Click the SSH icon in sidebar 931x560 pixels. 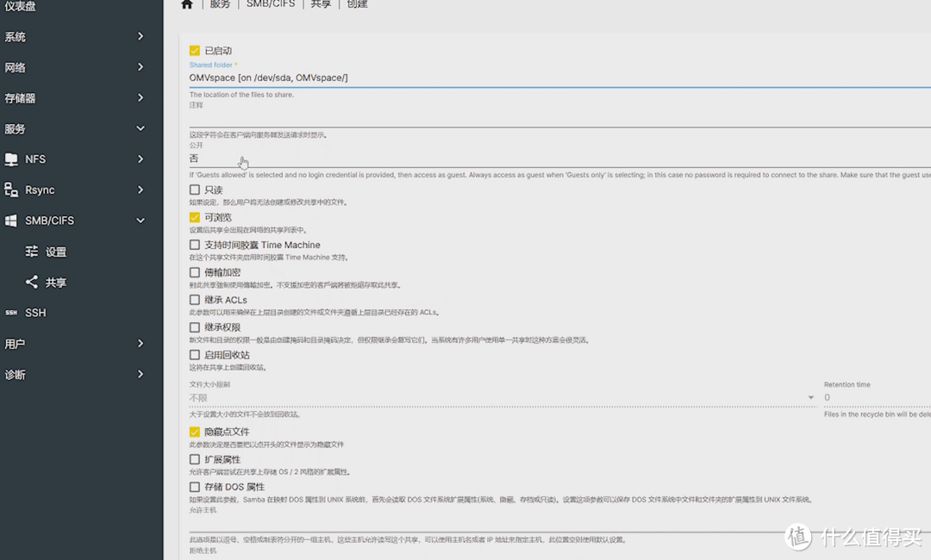11,313
